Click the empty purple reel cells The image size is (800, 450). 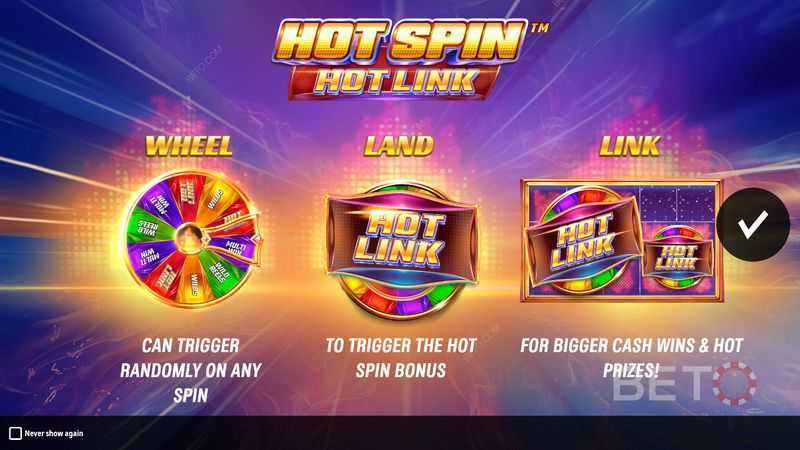click(678, 204)
